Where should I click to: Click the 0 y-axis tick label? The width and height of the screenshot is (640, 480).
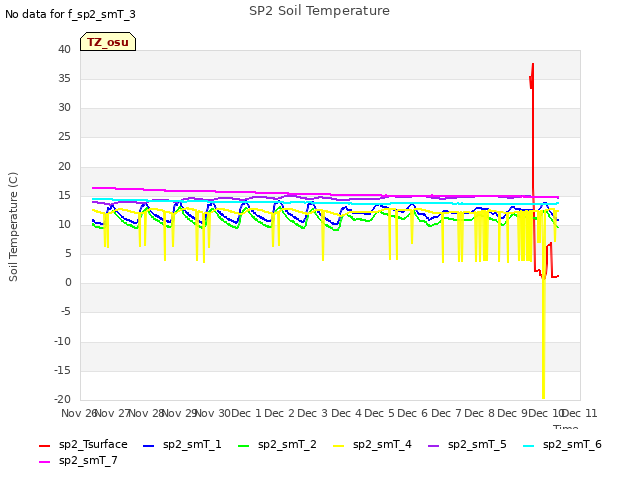coord(68,282)
